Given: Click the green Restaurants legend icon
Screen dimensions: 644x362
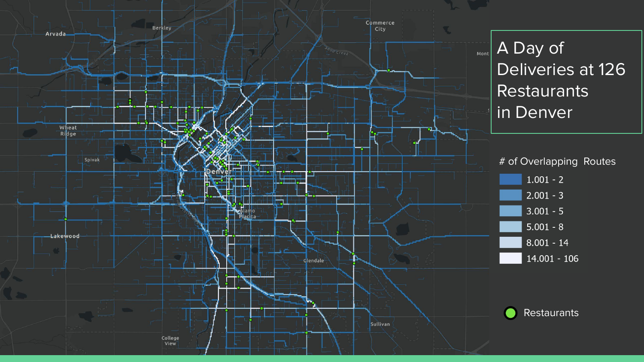Looking at the screenshot, I should [511, 313].
